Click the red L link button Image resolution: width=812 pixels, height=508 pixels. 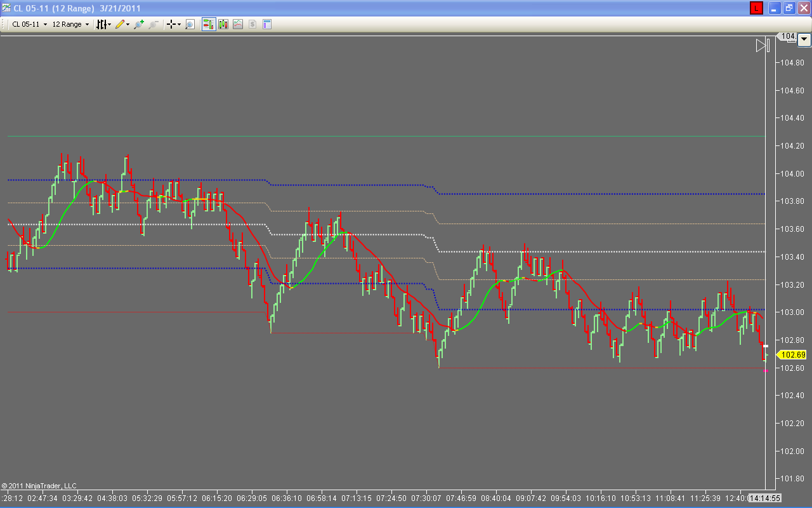756,8
